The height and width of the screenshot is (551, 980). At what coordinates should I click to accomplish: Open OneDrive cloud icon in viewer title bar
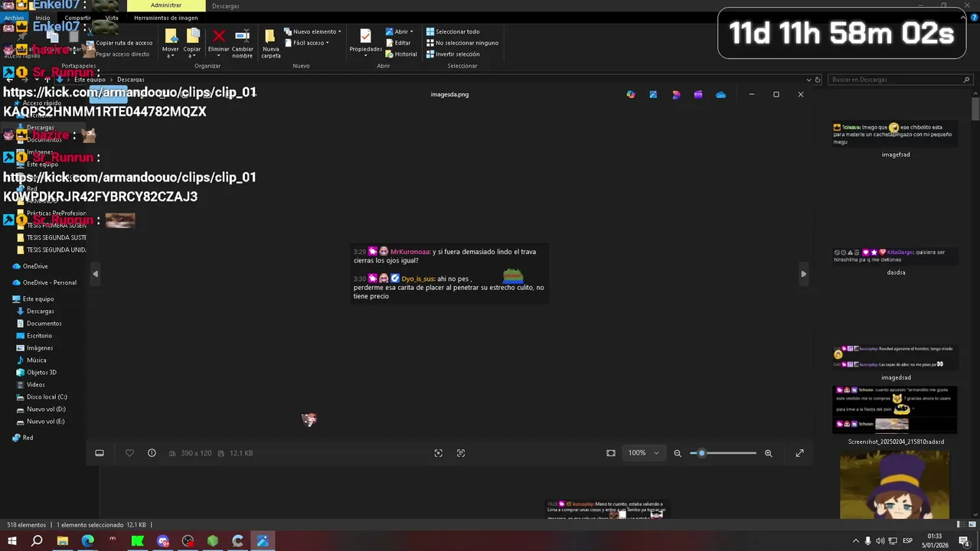(720, 95)
